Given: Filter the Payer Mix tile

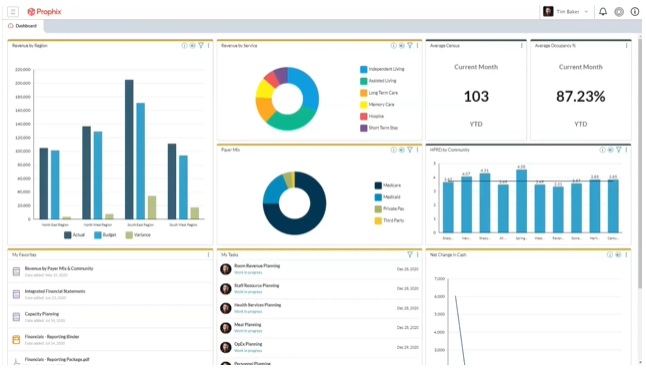Looking at the screenshot, I should [410, 150].
